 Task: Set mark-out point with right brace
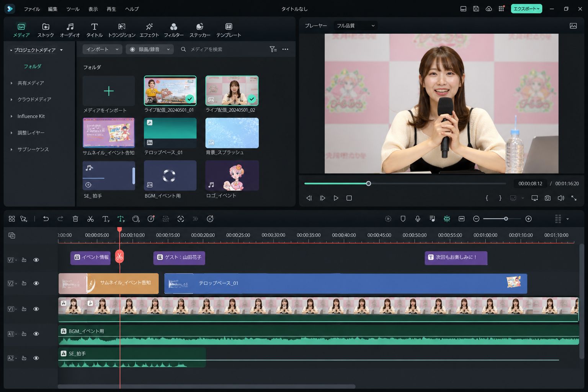click(500, 198)
